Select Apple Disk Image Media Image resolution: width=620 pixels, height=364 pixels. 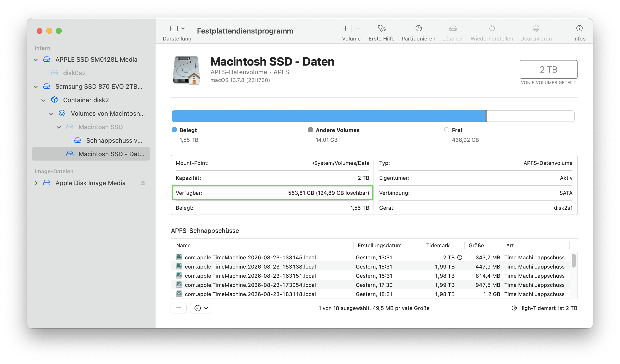[x=91, y=183]
